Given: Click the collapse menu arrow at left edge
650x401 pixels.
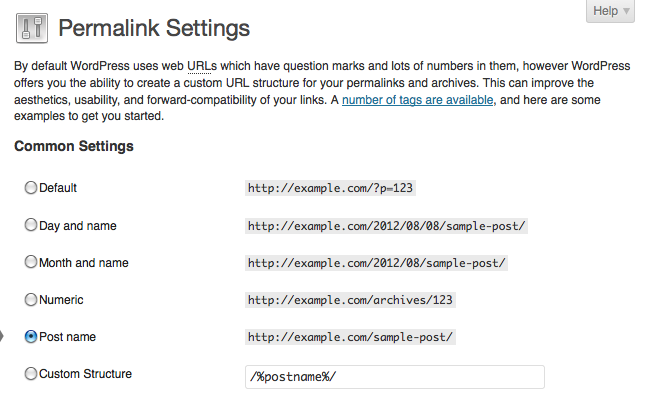Looking at the screenshot, I should click(3, 337).
